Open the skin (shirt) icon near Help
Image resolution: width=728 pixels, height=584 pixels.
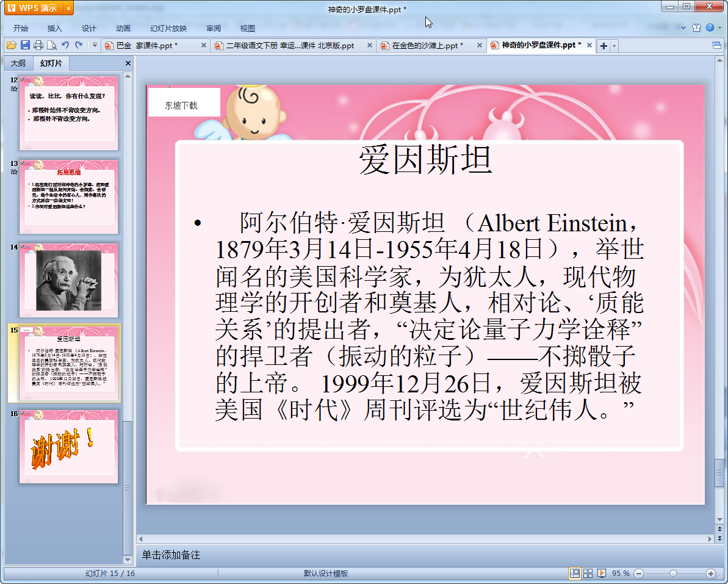click(x=697, y=27)
